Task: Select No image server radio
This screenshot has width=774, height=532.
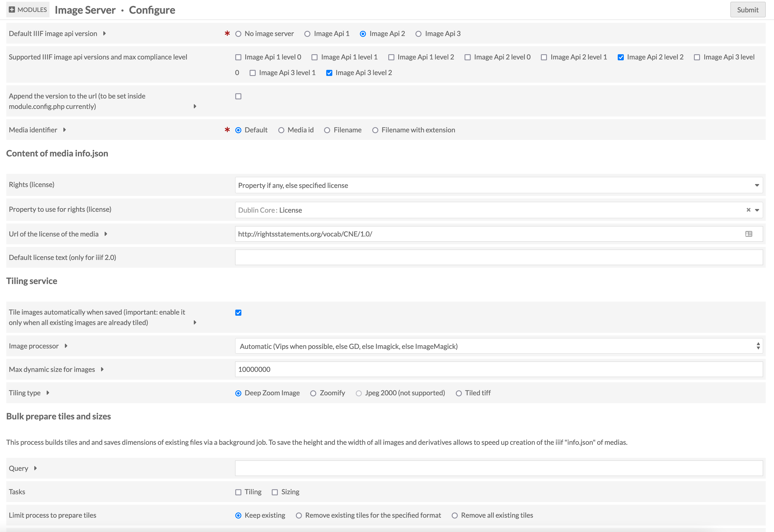Action: pyautogui.click(x=238, y=34)
